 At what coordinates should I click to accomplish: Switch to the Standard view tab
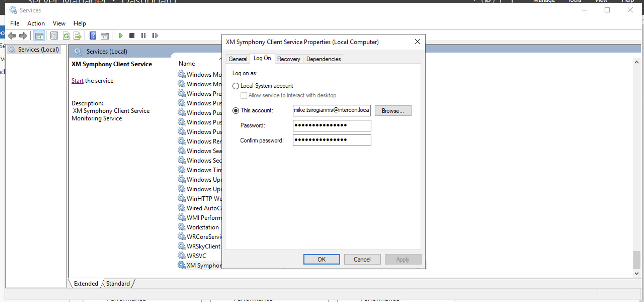pos(118,283)
